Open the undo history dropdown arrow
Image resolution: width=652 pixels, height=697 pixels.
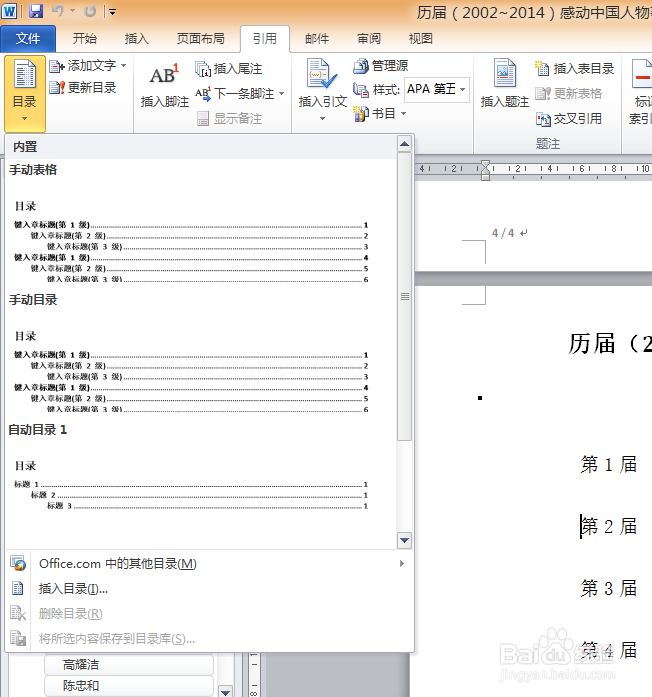[x=72, y=11]
